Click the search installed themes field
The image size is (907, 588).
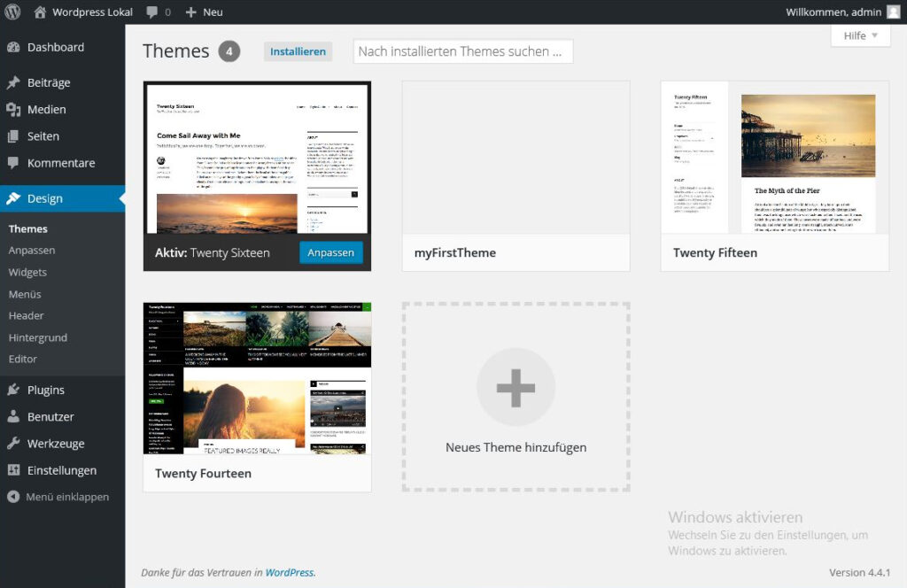[x=462, y=51]
